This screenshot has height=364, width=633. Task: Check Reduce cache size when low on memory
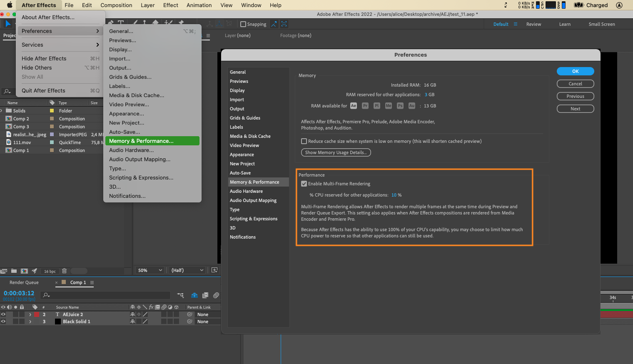click(304, 141)
